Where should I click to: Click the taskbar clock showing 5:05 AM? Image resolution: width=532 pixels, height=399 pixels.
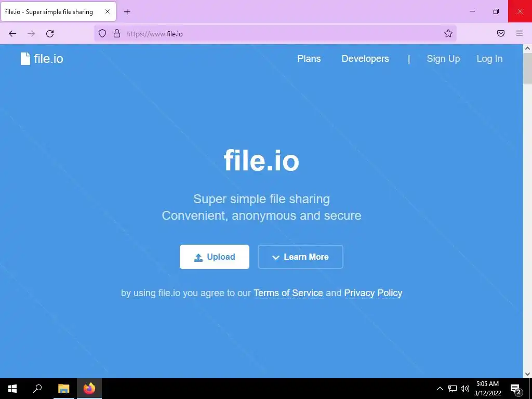click(487, 389)
